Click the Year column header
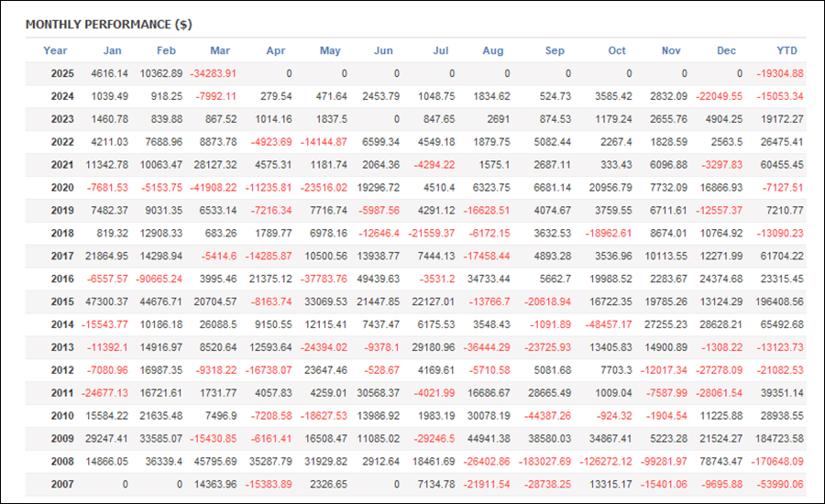 point(55,50)
